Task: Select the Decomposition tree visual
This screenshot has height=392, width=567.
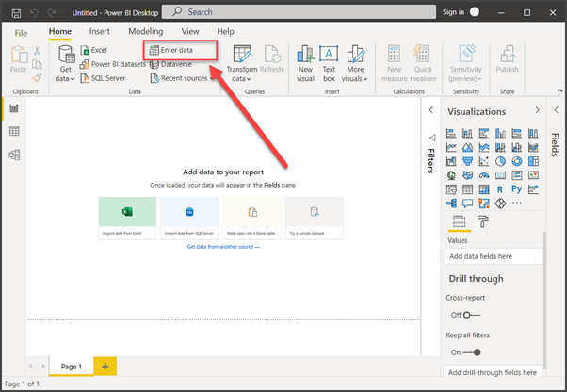Action: [451, 204]
